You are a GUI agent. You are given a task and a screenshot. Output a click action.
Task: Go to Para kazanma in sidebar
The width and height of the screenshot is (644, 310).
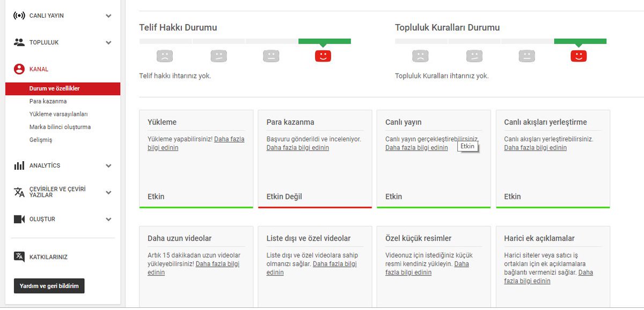[x=48, y=101]
